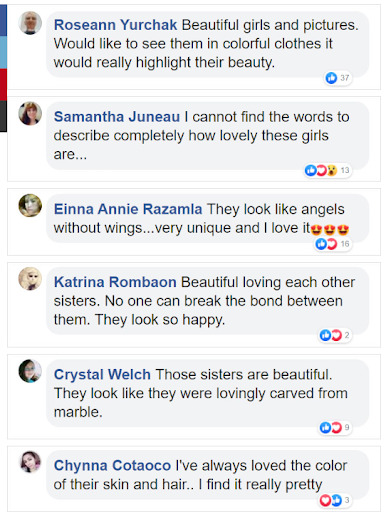Click the reaction icons on Katrina Rombaon's comment
The width and height of the screenshot is (386, 512).
point(331,335)
